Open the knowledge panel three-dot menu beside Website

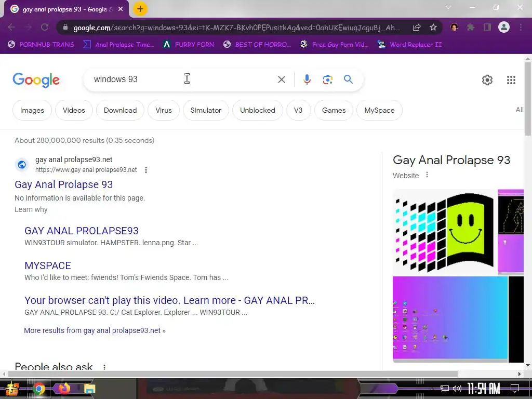click(x=427, y=175)
